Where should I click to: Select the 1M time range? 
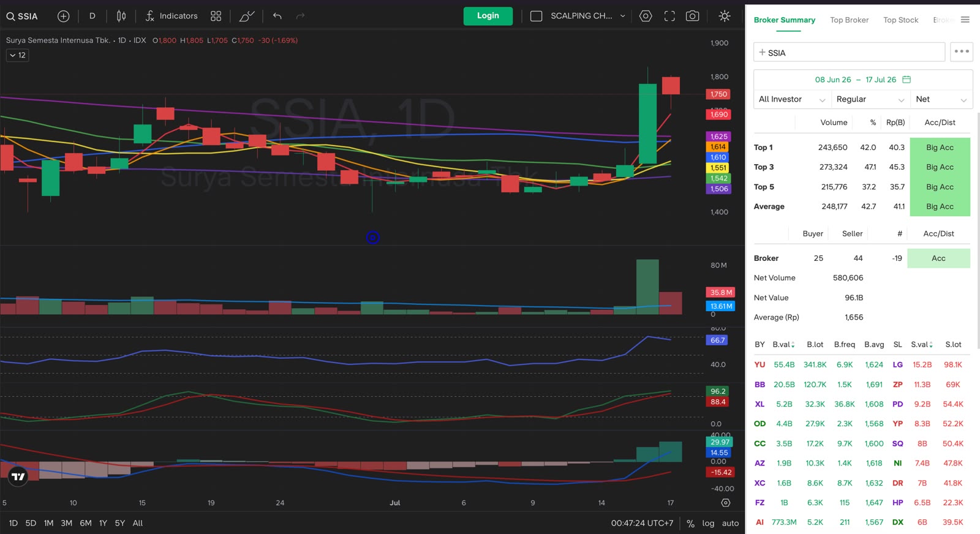49,523
